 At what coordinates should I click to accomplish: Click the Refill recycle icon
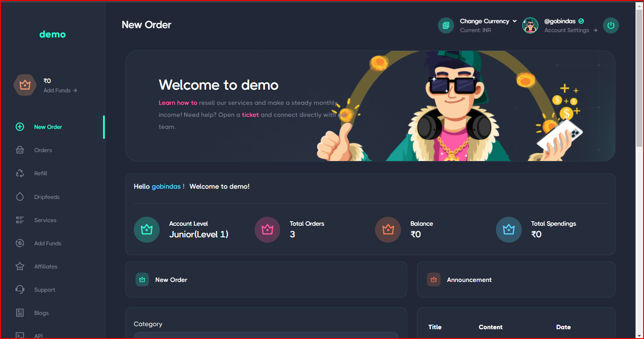[20, 174]
